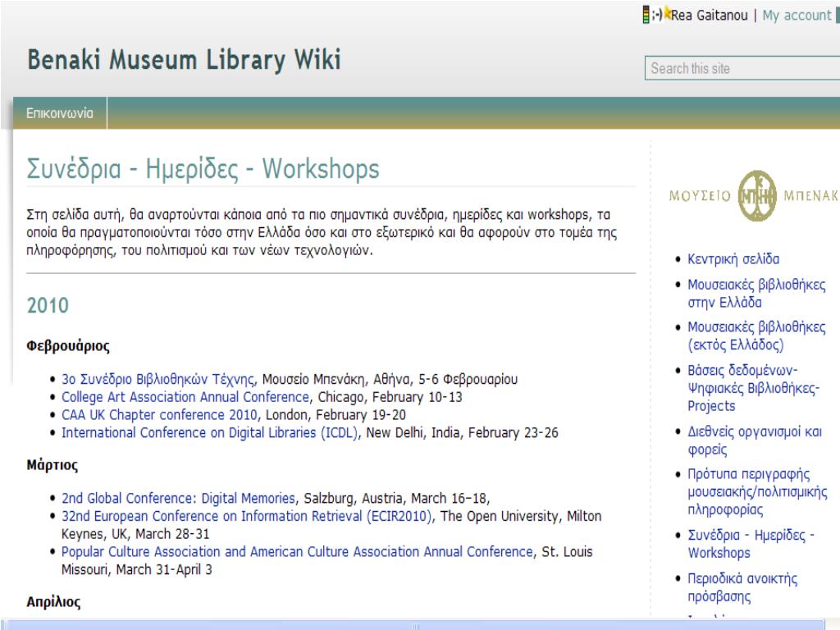Open Μουσειακές βιβλιοθήκες στην Ελλάδα sidebar link

(756, 293)
